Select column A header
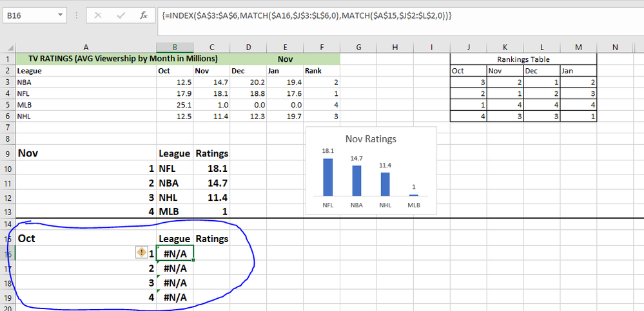644x311 pixels. (x=86, y=48)
